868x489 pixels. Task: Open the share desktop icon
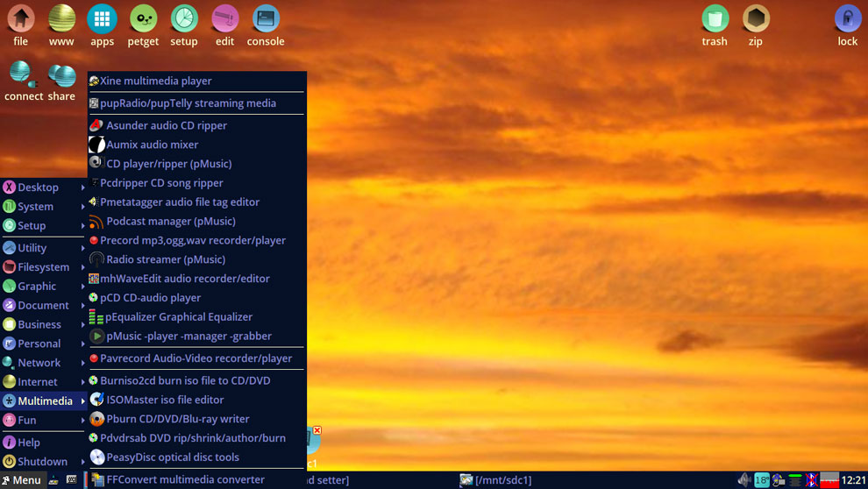(61, 81)
